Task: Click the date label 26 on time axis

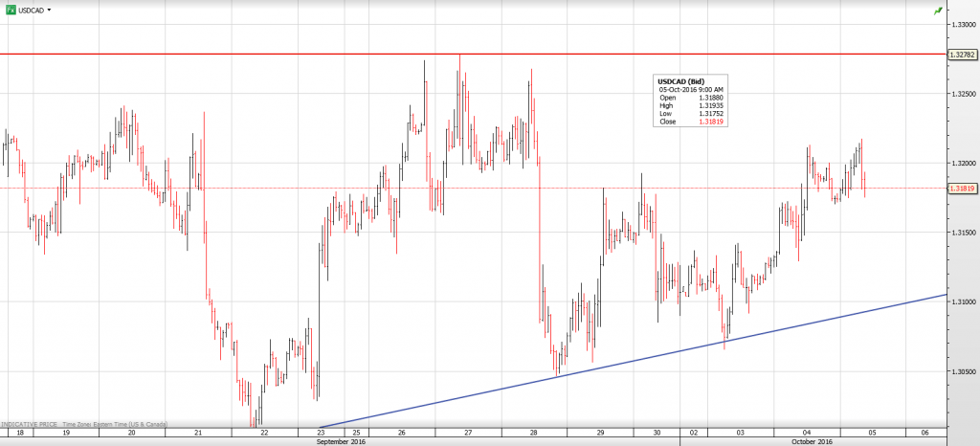Action: [401, 433]
